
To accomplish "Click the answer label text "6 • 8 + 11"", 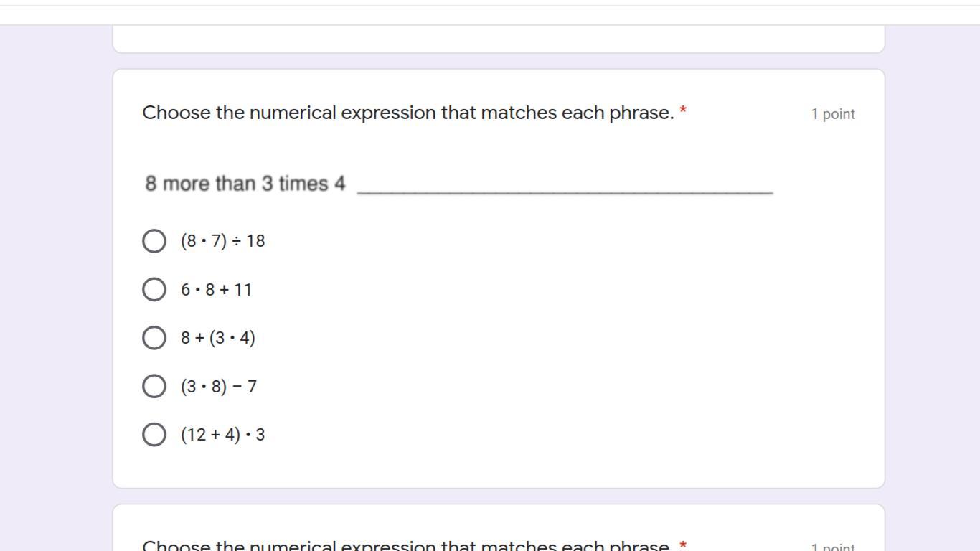I will point(216,290).
